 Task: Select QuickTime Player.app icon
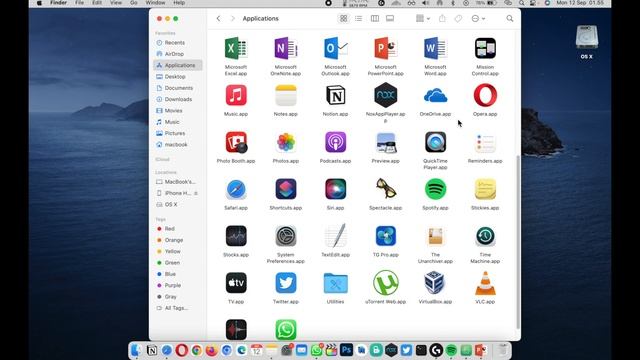[435, 142]
